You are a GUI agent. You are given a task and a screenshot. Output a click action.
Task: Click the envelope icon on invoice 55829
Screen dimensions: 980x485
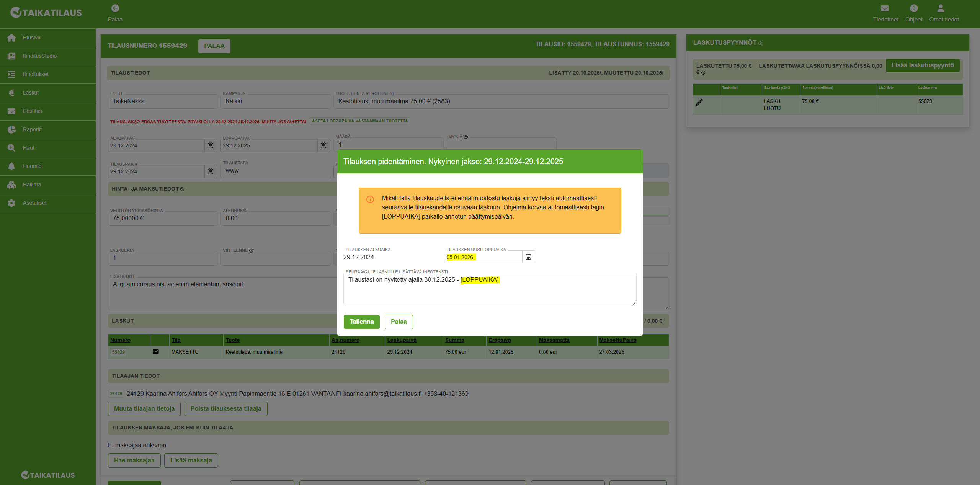click(x=156, y=352)
